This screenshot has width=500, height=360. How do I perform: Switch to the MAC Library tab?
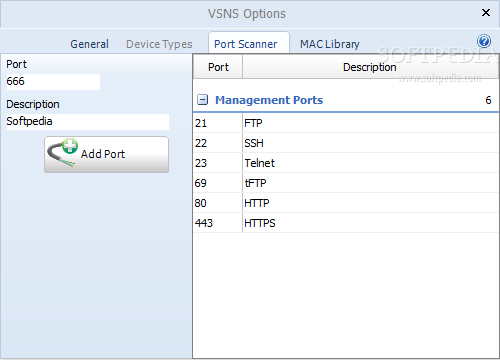[330, 44]
